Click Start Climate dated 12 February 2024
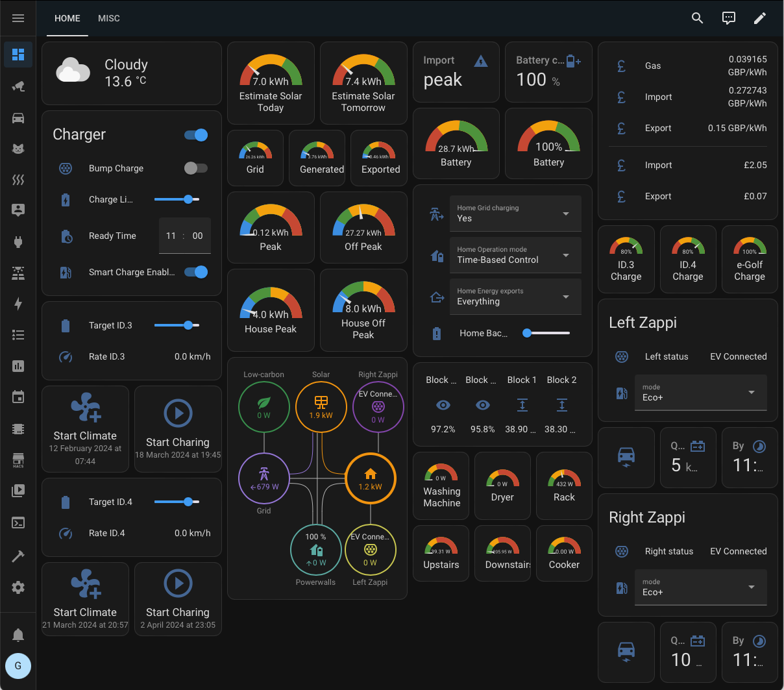The image size is (784, 690). [85, 429]
